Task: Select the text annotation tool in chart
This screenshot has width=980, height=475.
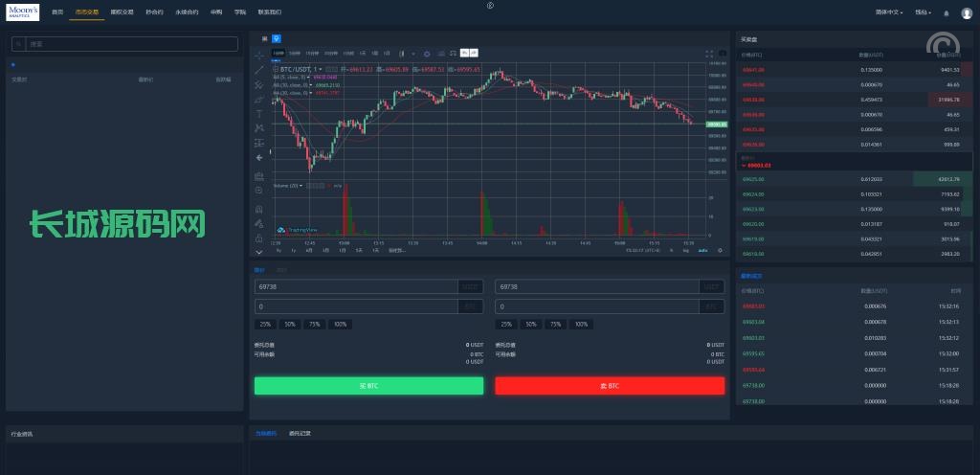Action: (259, 113)
